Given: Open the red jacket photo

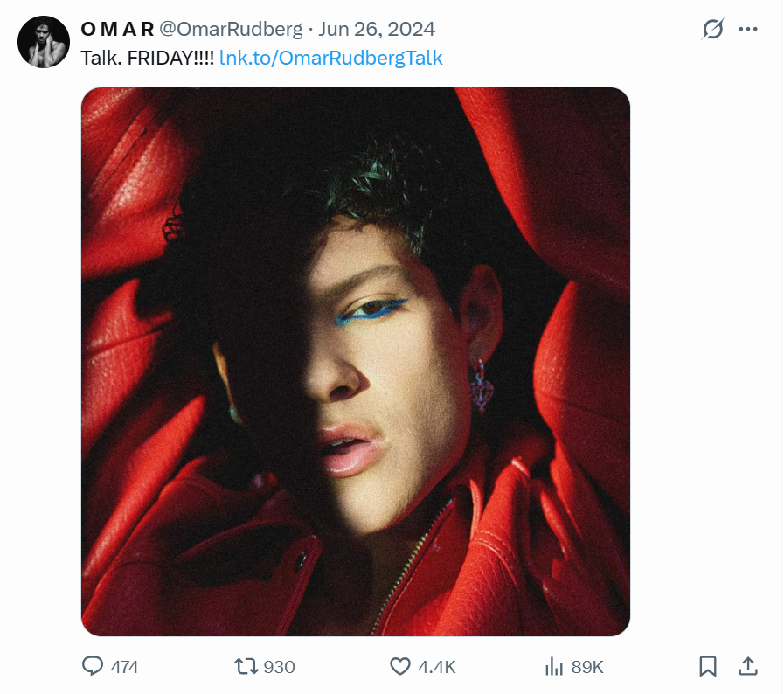Looking at the screenshot, I should click(x=355, y=361).
